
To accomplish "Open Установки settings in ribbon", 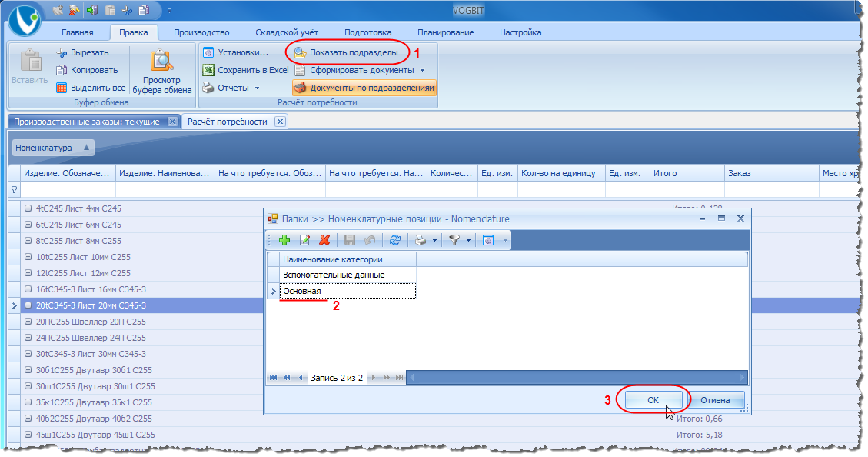I will click(235, 52).
